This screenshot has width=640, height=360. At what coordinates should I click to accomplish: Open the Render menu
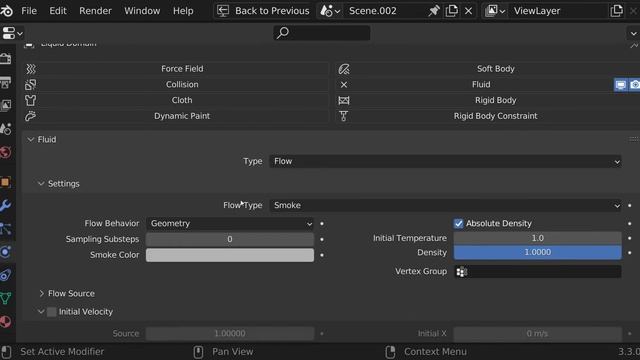coord(95,11)
